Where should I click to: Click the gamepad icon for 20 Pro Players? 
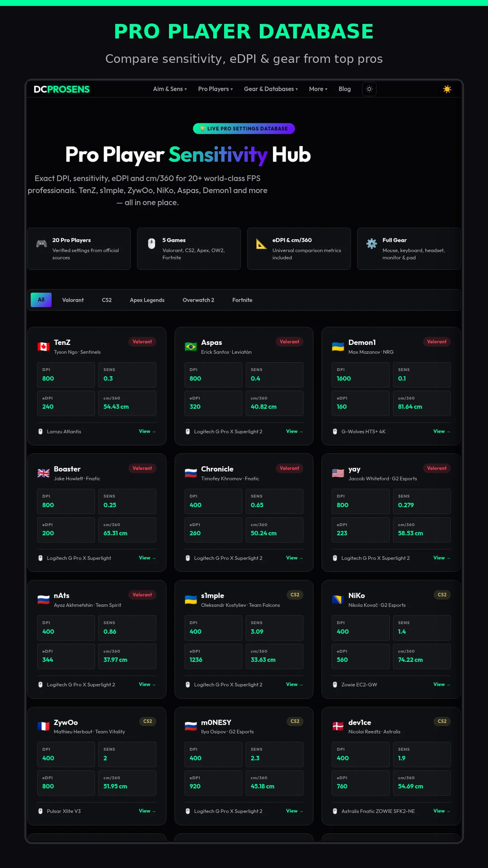pos(42,244)
